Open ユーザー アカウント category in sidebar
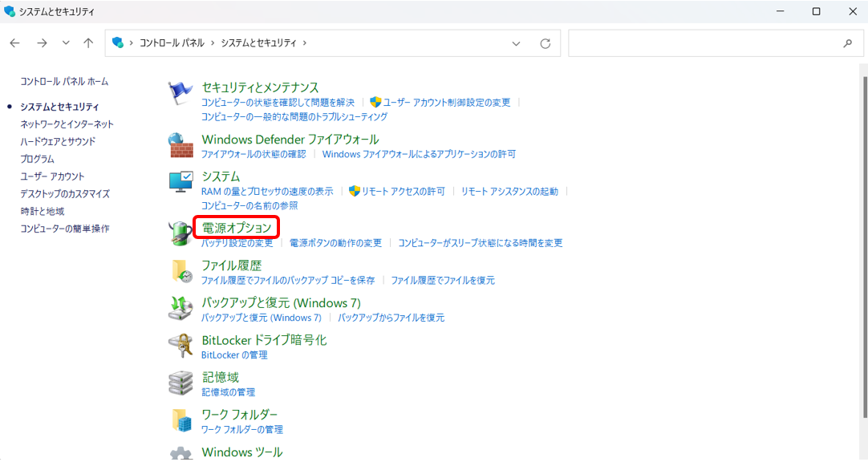 53,176
